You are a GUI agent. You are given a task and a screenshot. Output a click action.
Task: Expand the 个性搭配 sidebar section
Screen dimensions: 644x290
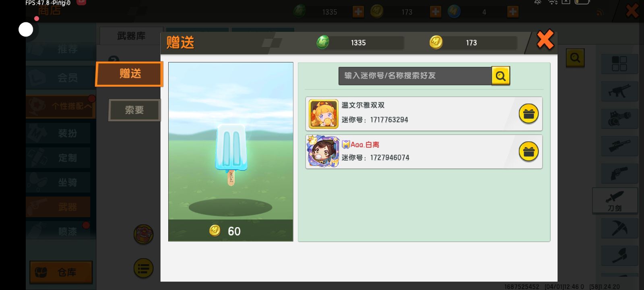(61, 106)
